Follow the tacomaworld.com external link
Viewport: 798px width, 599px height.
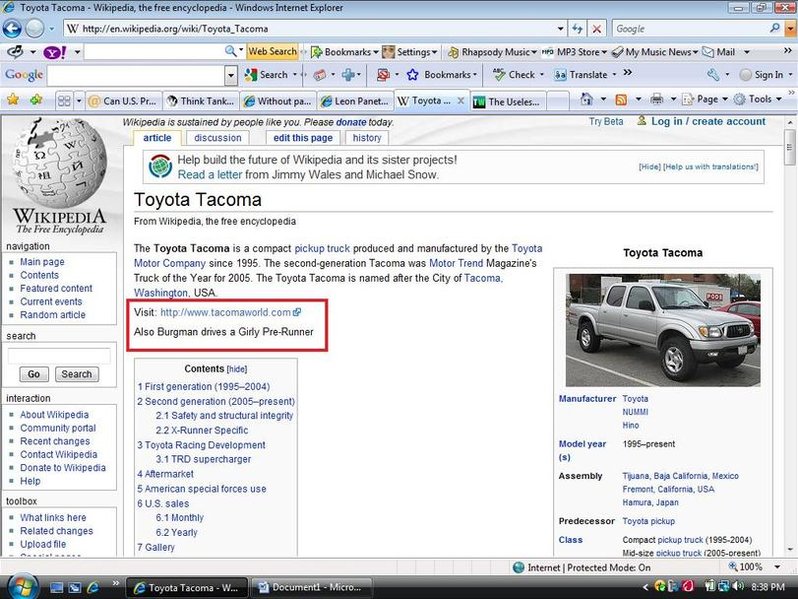coord(230,312)
